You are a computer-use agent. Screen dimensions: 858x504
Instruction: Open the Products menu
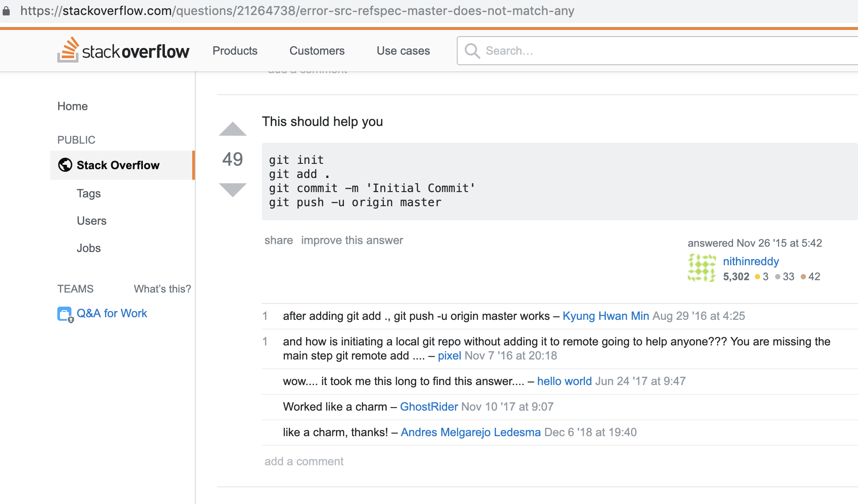(x=235, y=51)
